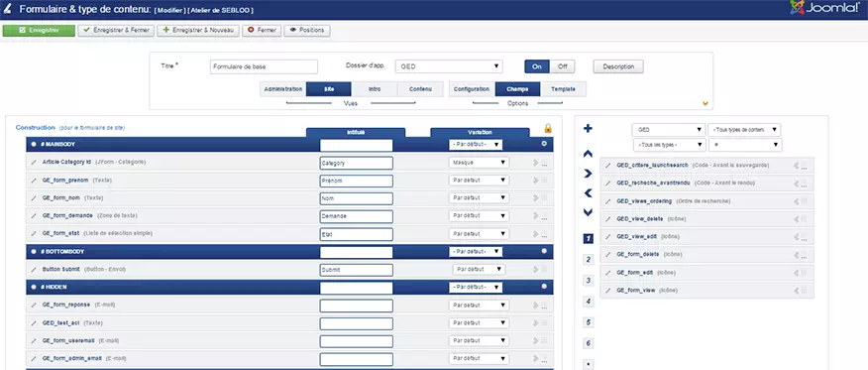The width and height of the screenshot is (868, 370).
Task: Click the pencil icon for Article Category Id
Action: [34, 163]
